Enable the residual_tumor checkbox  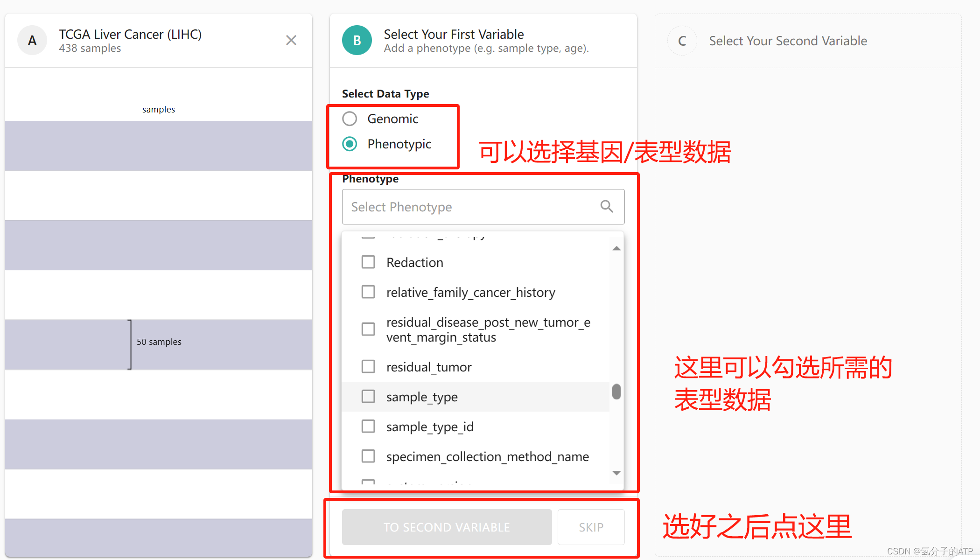coord(368,367)
